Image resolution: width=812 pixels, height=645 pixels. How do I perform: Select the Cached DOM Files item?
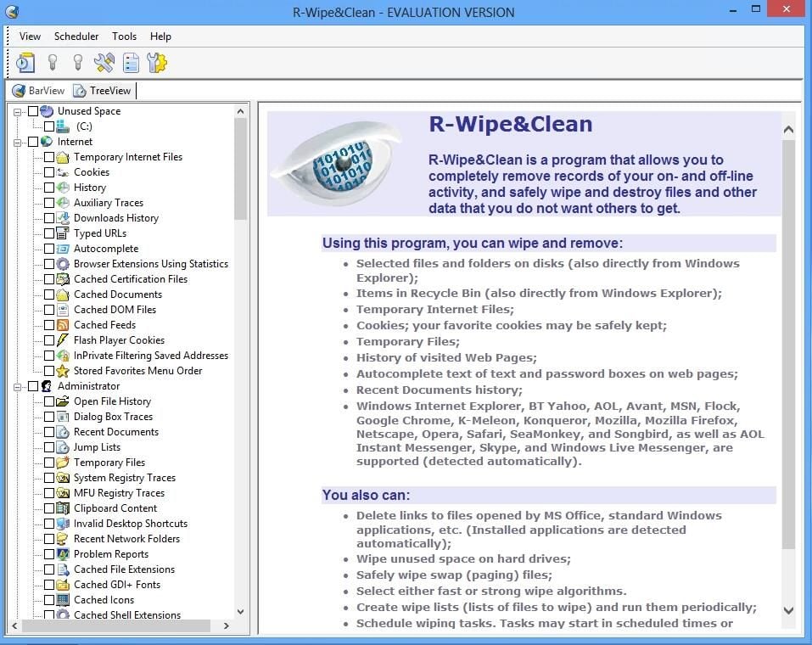pos(115,309)
